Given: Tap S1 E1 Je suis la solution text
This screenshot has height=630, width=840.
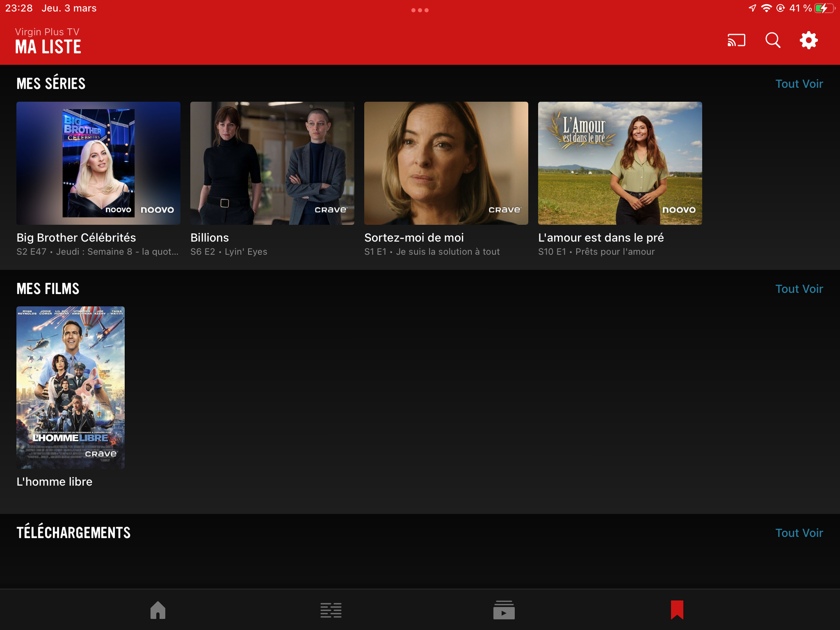Looking at the screenshot, I should point(432,252).
